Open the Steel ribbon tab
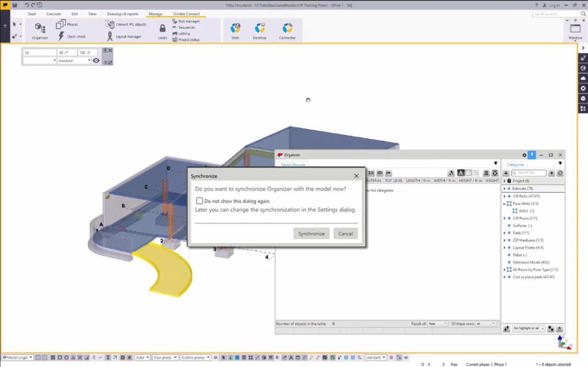 click(x=32, y=14)
